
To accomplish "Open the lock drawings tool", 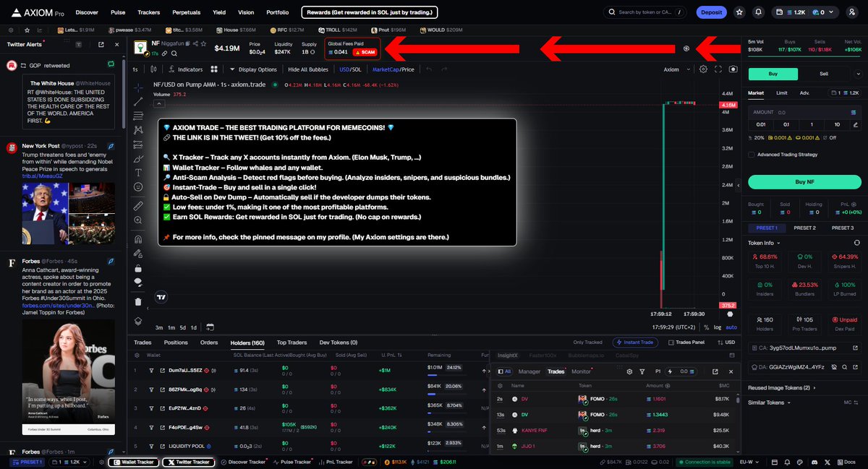I will point(138,268).
